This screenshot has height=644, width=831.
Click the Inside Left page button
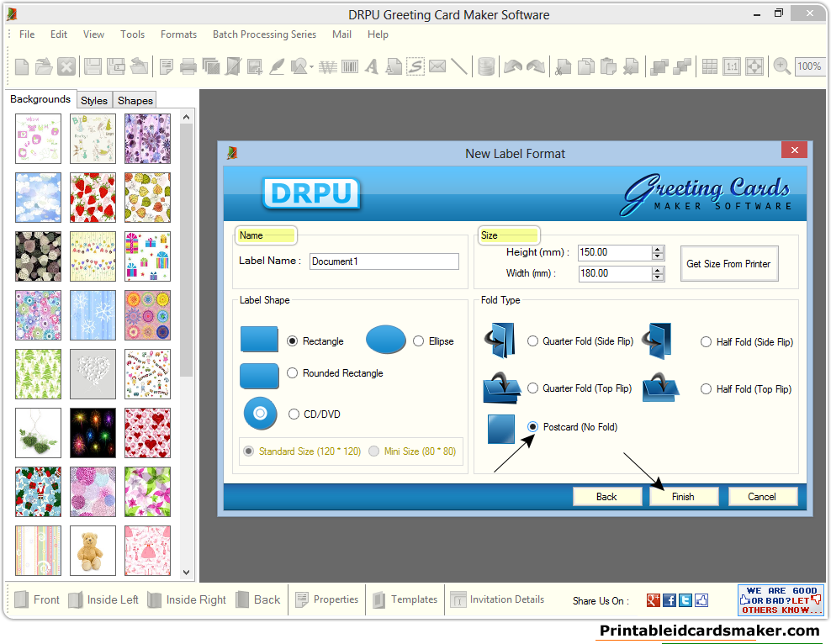[104, 599]
